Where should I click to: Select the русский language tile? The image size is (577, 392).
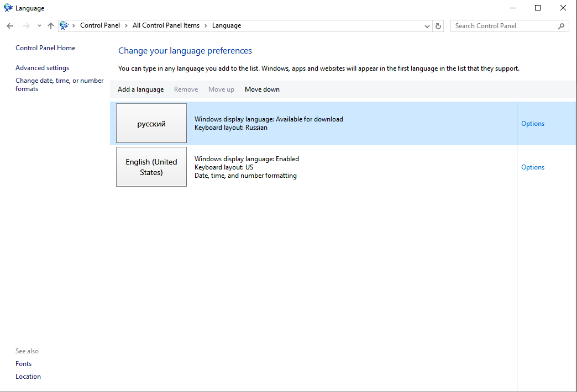point(151,123)
